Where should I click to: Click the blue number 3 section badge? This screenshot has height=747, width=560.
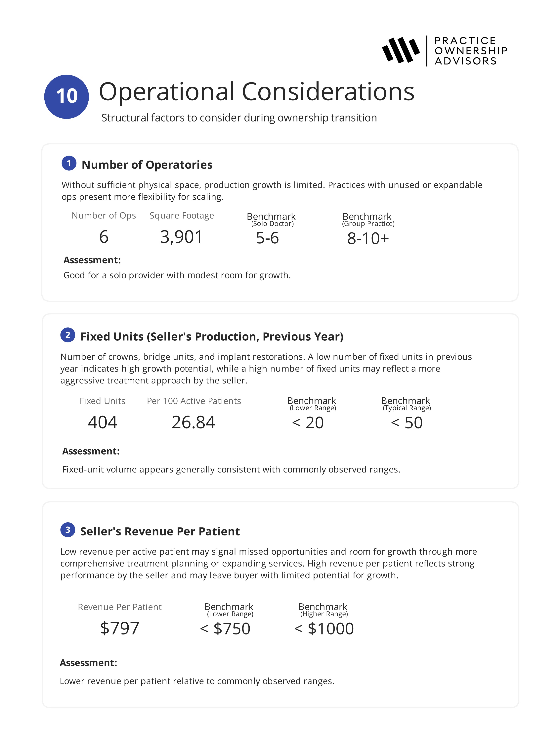pyautogui.click(x=67, y=529)
